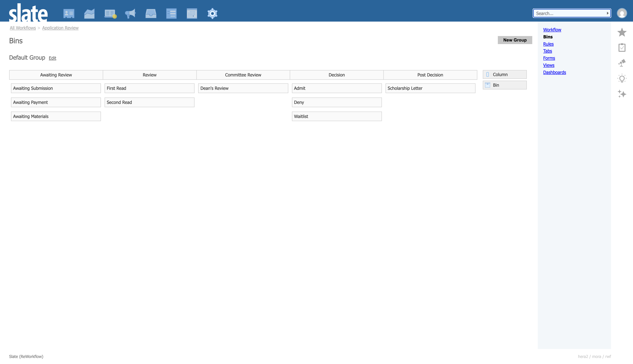This screenshot has width=633, height=364.
Task: Select the Dean's Review bin
Action: pos(243,88)
